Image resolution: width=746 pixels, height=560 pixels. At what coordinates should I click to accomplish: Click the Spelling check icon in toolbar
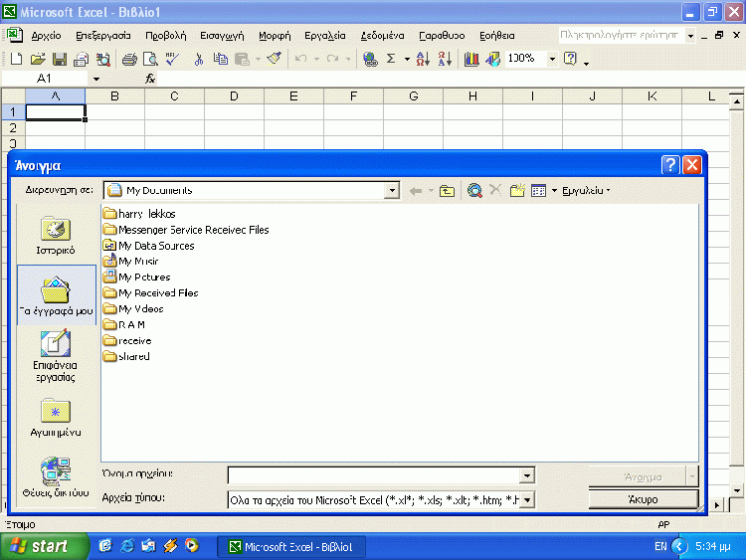(172, 59)
